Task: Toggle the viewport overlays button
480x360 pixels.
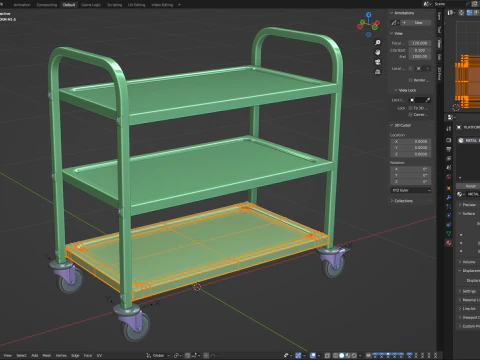Action: pos(313,355)
